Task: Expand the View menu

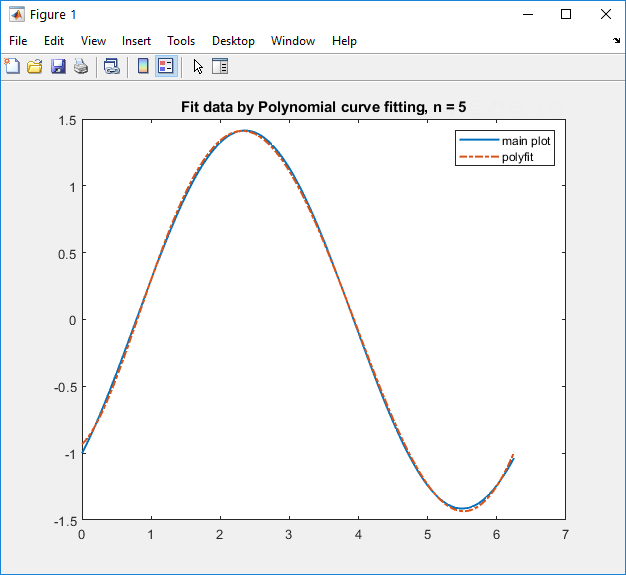Action: [x=93, y=41]
